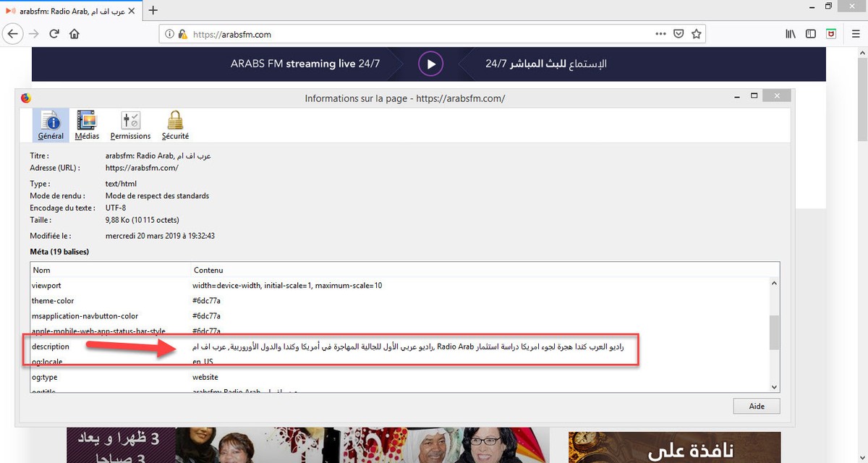
Task: Click the UTF-8 encoding value
Action: tap(117, 208)
